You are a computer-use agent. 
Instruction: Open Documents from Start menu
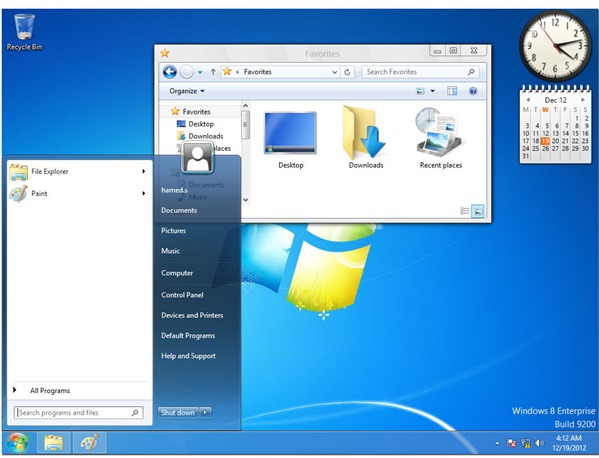(179, 210)
